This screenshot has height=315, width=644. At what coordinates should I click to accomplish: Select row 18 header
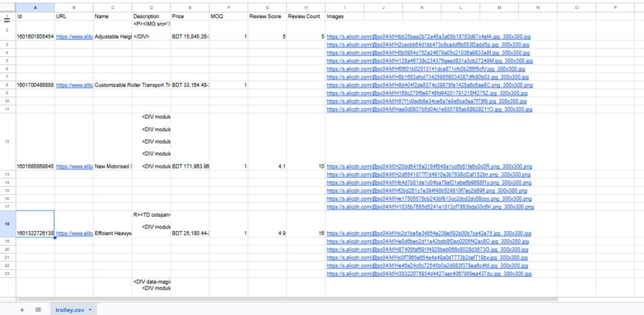(8, 223)
